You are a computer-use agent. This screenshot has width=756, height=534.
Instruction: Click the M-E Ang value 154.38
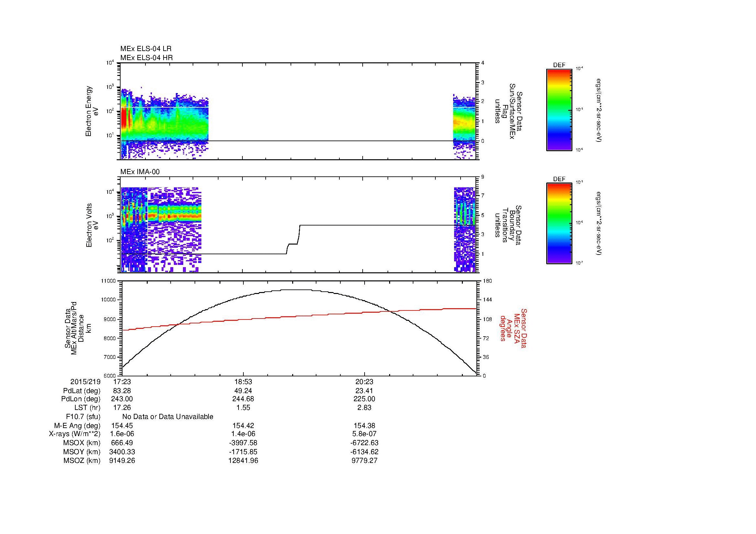coord(365,426)
